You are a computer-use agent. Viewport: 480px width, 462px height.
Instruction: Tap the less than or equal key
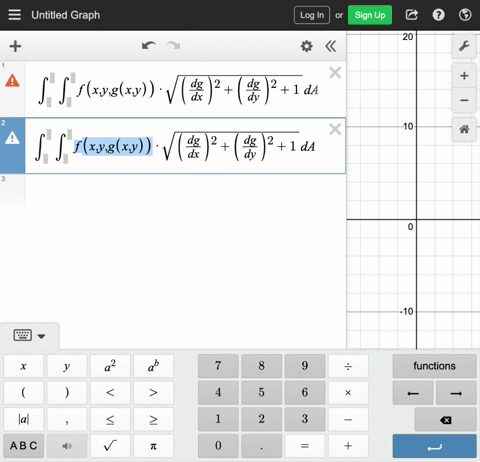(110, 419)
